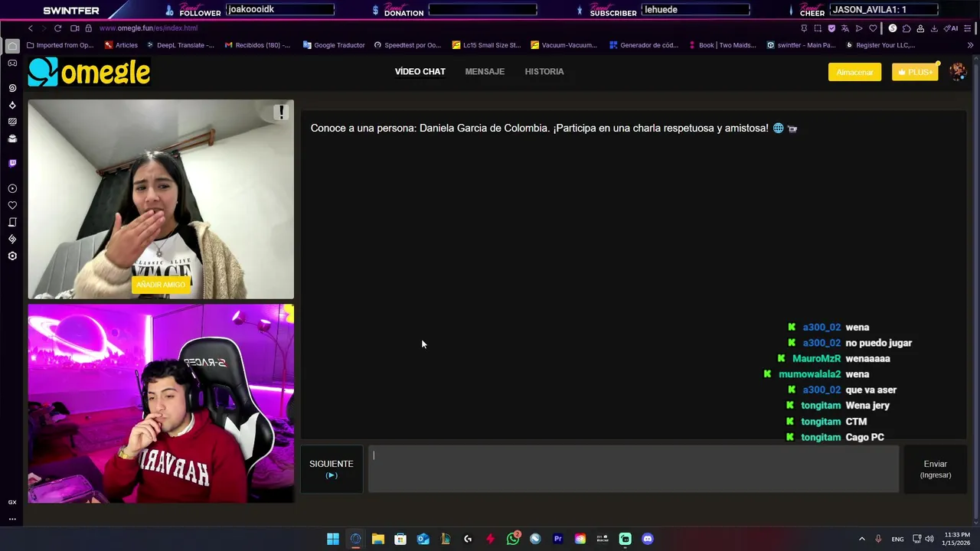Open Microsoft Store from taskbar
The width and height of the screenshot is (980, 551).
click(x=400, y=539)
